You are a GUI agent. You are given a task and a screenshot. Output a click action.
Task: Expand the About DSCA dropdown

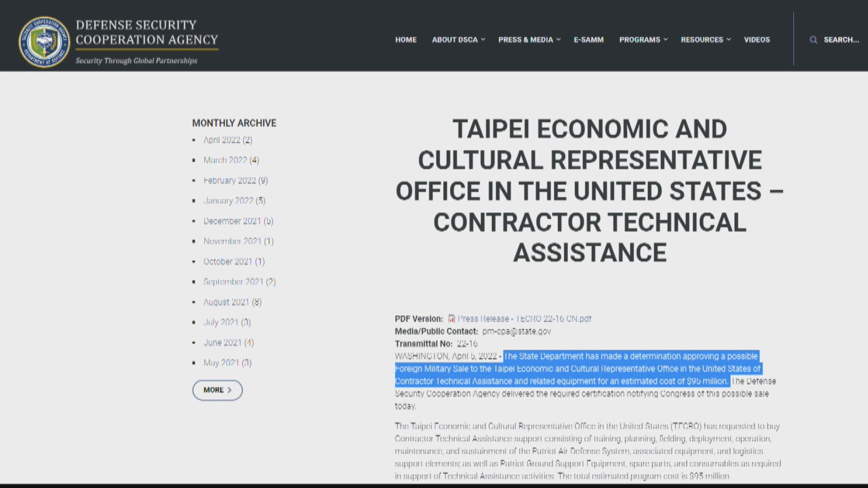(458, 40)
